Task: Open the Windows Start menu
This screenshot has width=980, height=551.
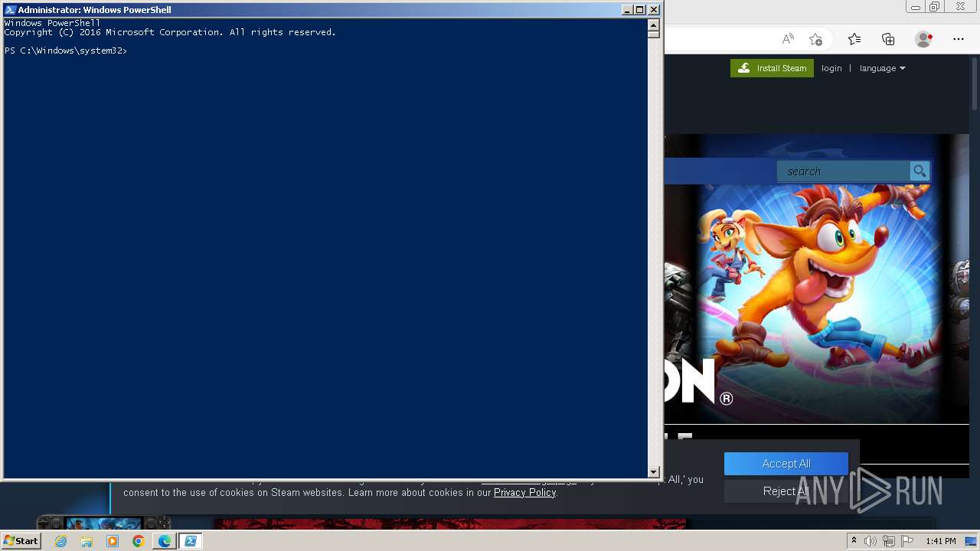Action: 21,541
